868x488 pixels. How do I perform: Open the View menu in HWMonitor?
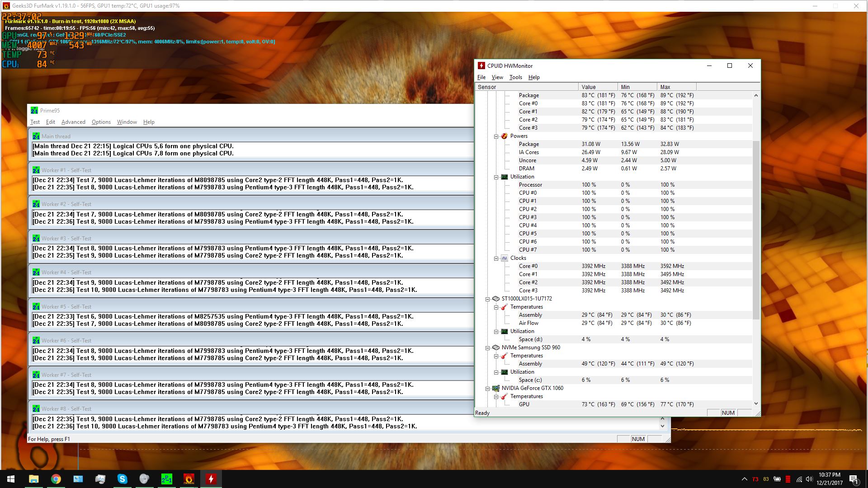pos(497,77)
